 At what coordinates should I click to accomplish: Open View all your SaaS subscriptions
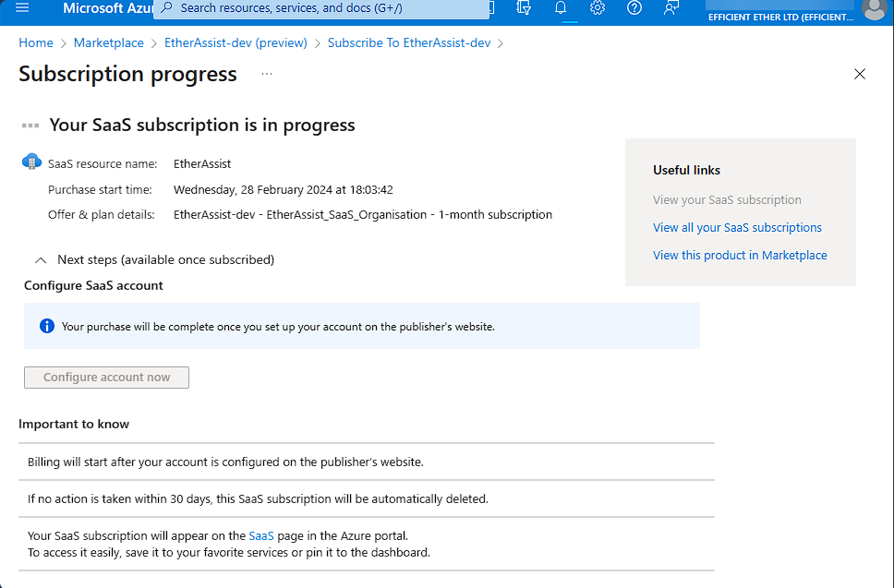pos(737,227)
